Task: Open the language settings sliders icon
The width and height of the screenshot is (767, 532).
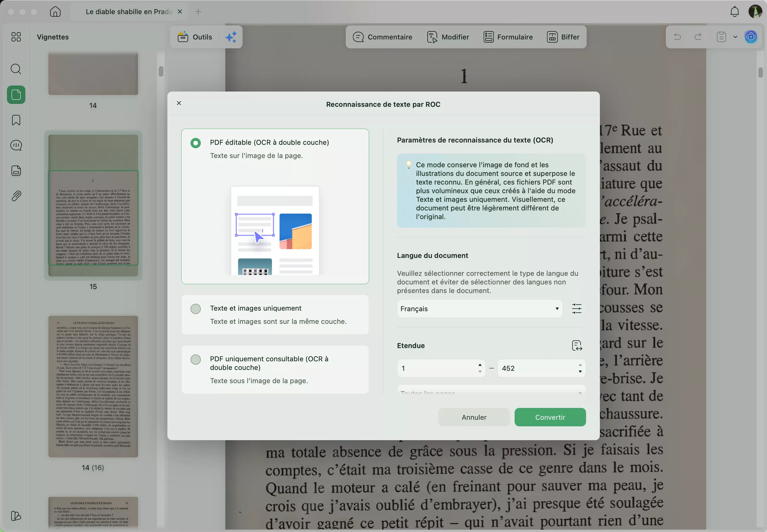Action: [577, 309]
